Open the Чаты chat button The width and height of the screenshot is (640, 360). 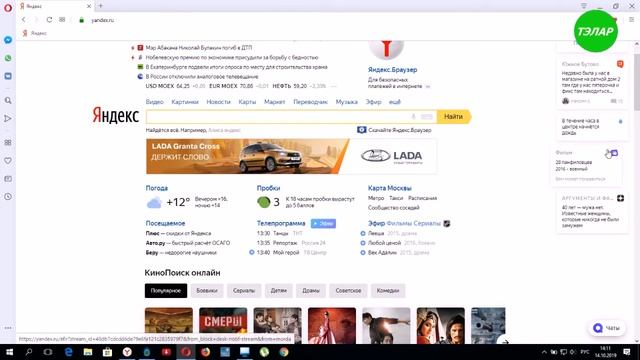tap(607, 328)
